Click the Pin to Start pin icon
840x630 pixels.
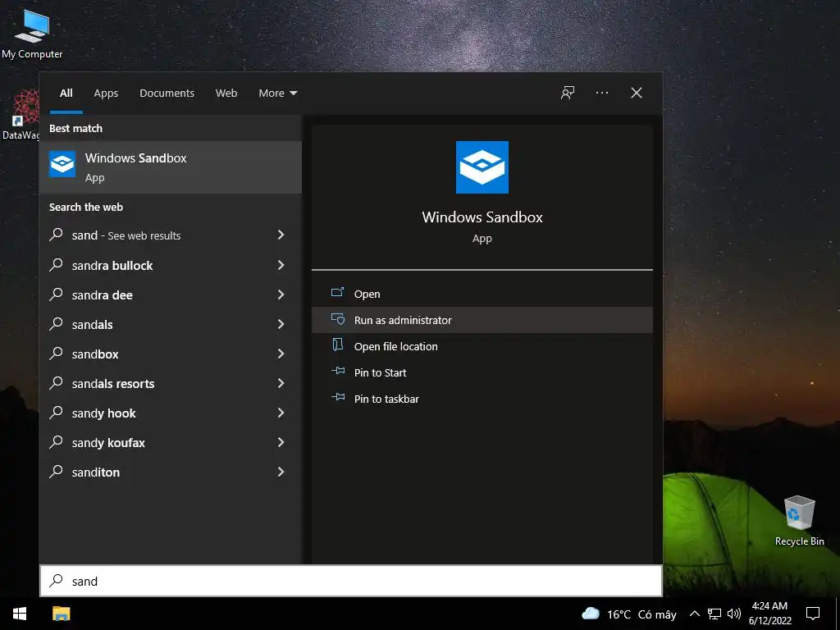click(337, 371)
